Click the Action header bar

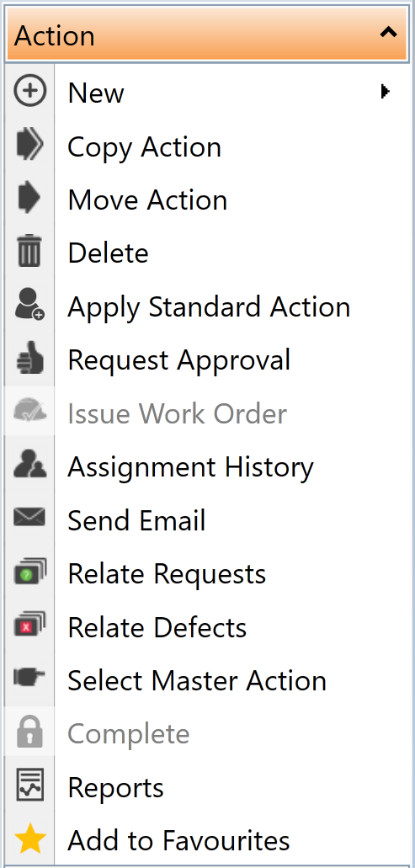point(207,33)
